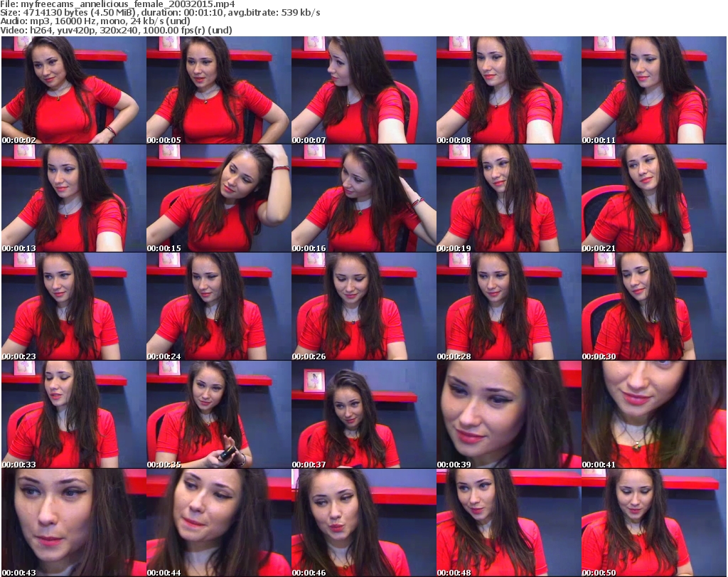This screenshot has width=728, height=577.
Task: Select the thumbnail frame stamped 00:00:41
Action: pyautogui.click(x=654, y=414)
